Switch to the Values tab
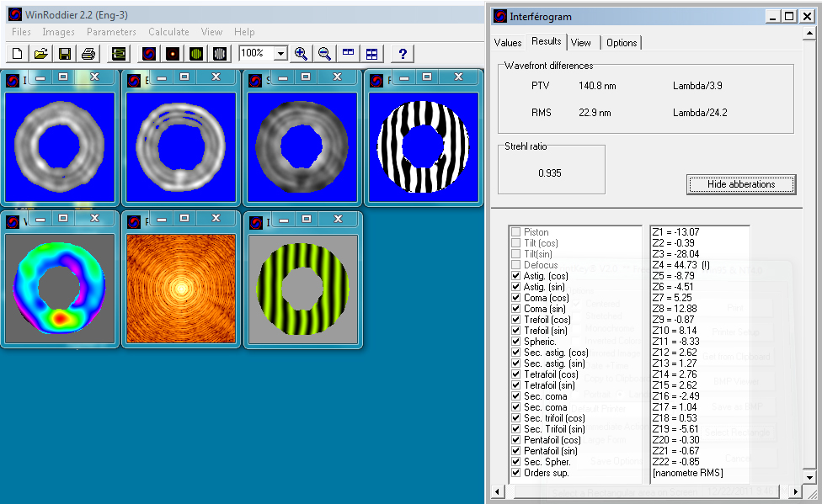The width and height of the screenshot is (822, 504). [x=508, y=43]
